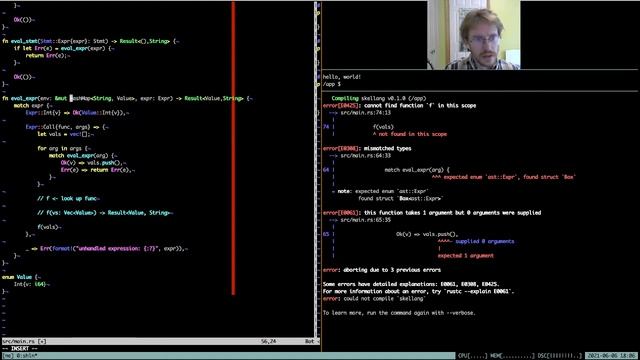Click 'match eval_expr(arg) {' in the vim editor
This screenshot has width=640, height=360.
point(83,156)
